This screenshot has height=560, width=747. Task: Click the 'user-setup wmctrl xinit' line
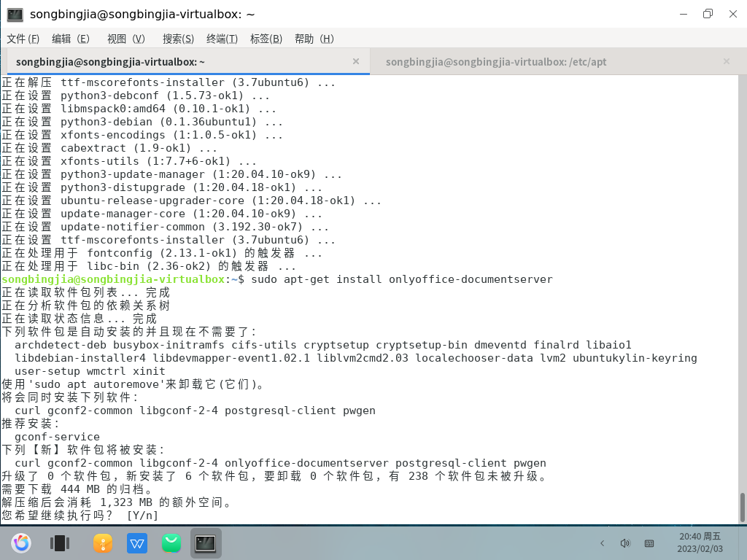tap(90, 371)
